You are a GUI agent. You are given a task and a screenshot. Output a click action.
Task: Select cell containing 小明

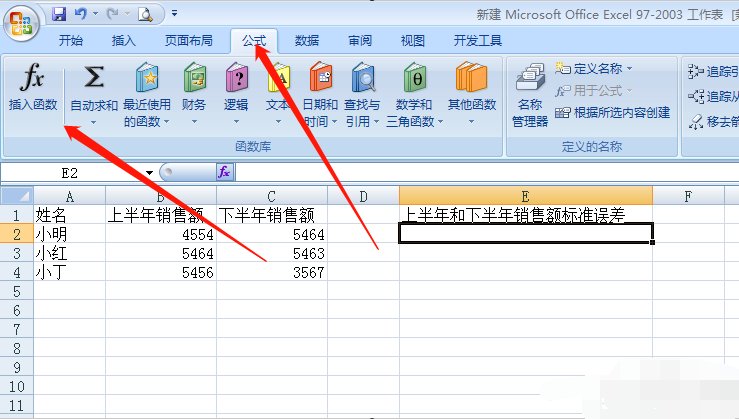click(x=69, y=234)
